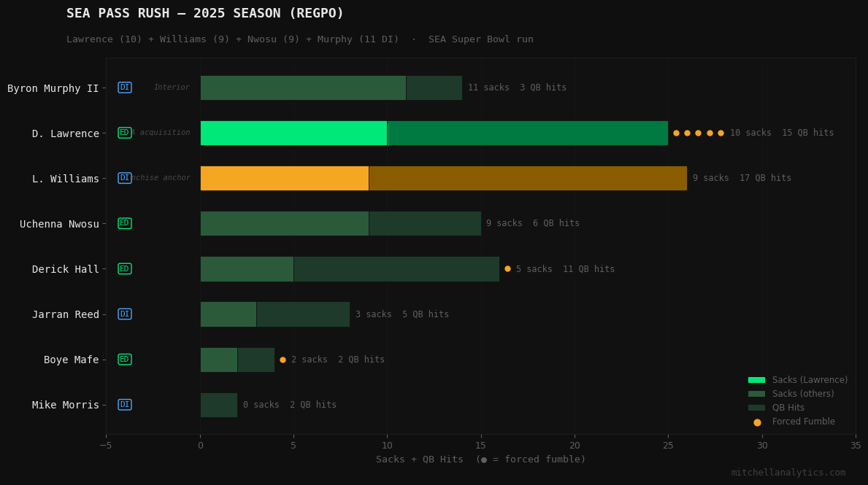868x485 pixels.
Task: Click L. Williams' brown QB hits bar
Action: point(527,178)
